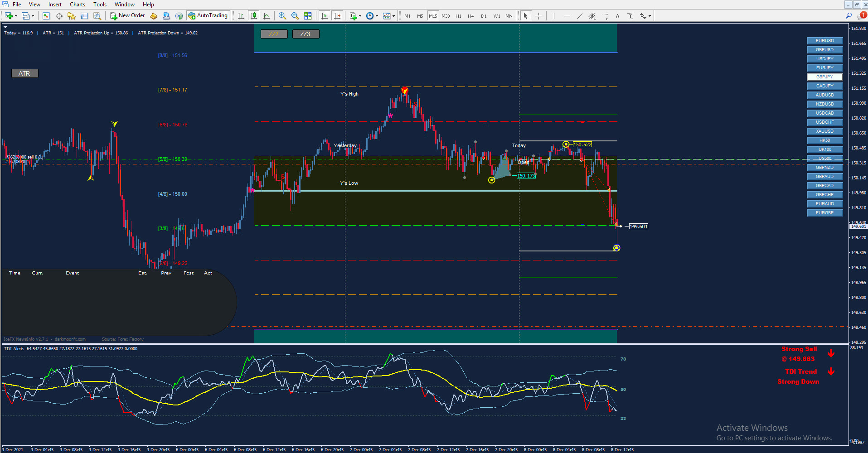
Task: Switch chart to bar chart style
Action: pyautogui.click(x=241, y=16)
